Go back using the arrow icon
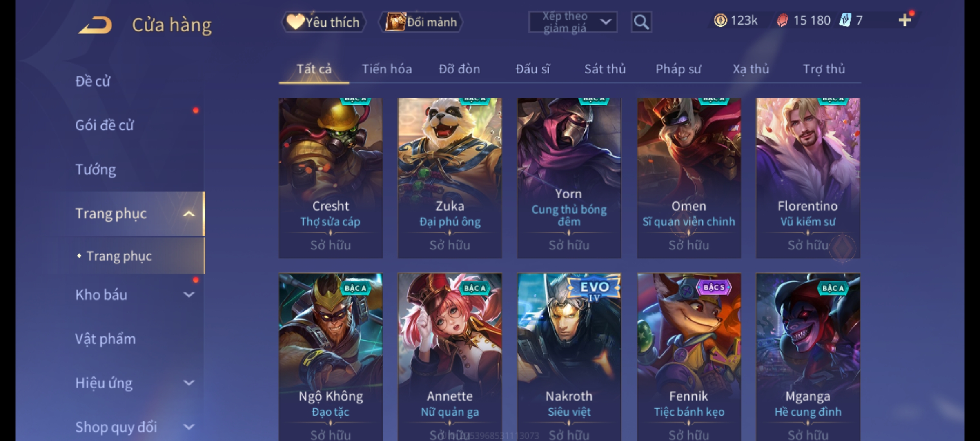Viewport: 980px width, 441px height. (x=95, y=25)
